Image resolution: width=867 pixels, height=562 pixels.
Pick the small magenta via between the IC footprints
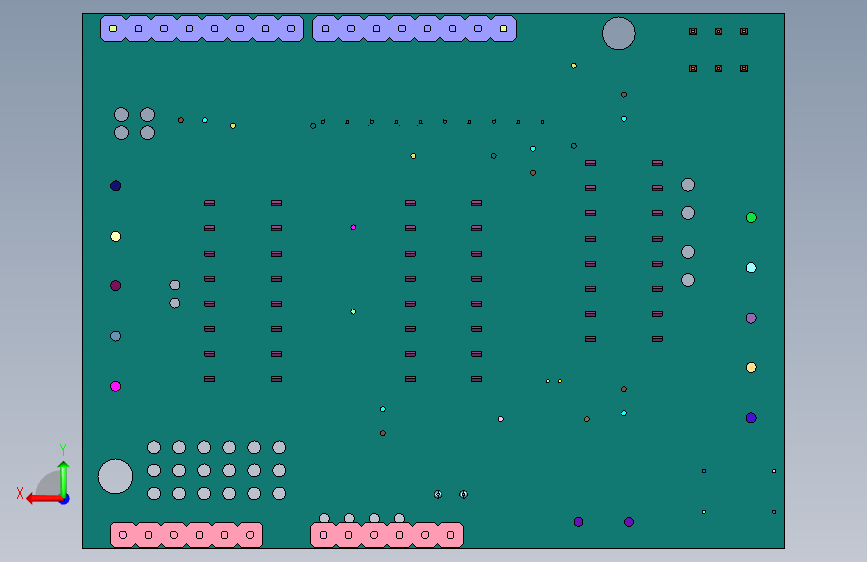pyautogui.click(x=353, y=227)
